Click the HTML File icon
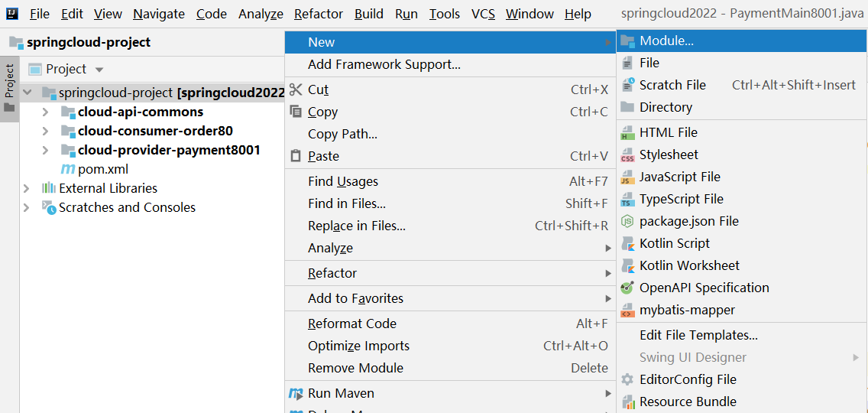The width and height of the screenshot is (868, 413). pyautogui.click(x=627, y=133)
